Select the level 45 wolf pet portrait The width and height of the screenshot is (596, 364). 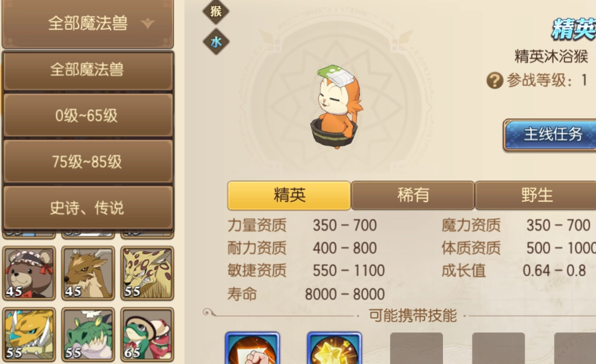click(x=88, y=273)
